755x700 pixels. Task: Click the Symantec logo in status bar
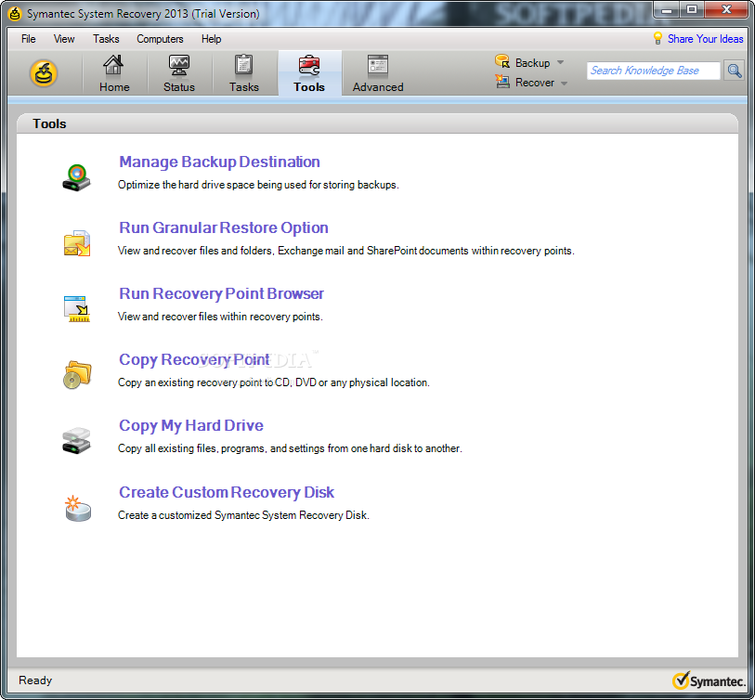pyautogui.click(x=709, y=681)
